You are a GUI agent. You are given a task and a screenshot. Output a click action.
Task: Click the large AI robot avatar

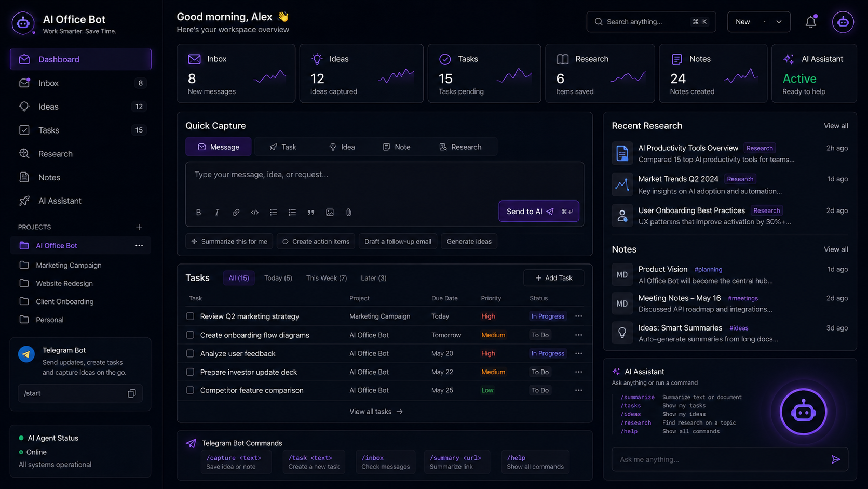(803, 412)
